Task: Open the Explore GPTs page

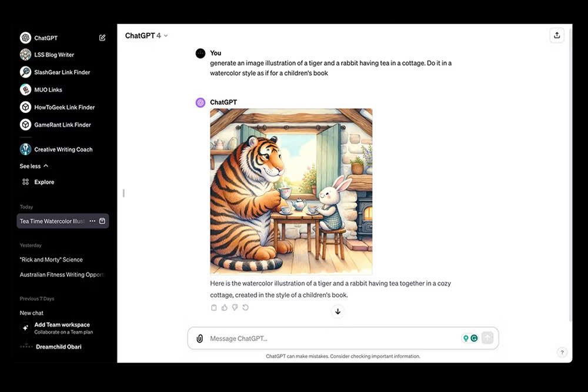Action: tap(44, 182)
